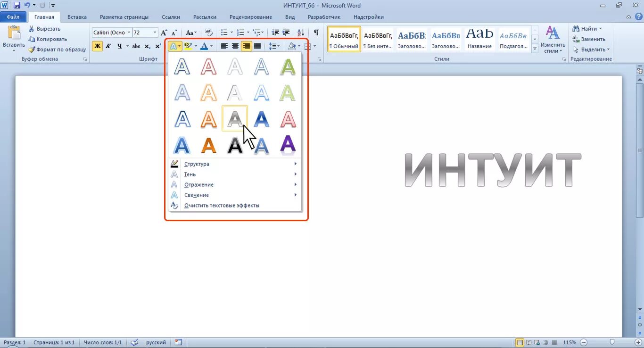Increase paragraph indent
The width and height of the screenshot is (644, 348).
coord(286,33)
